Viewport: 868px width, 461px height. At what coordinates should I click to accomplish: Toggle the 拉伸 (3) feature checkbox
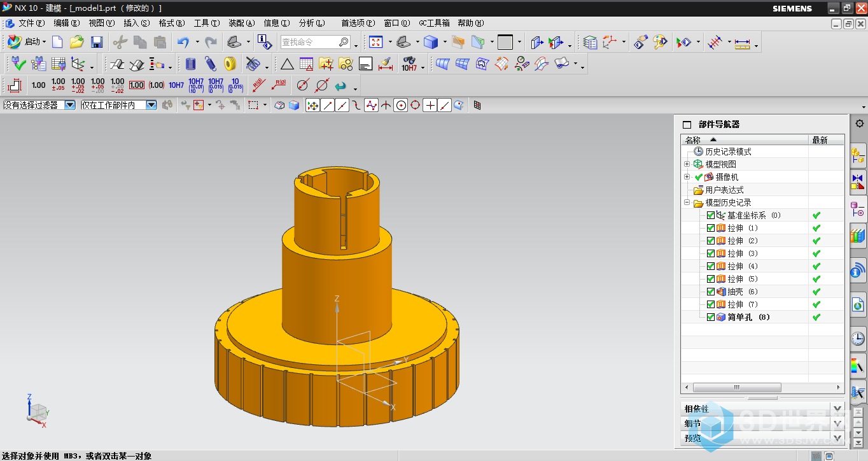tap(711, 253)
